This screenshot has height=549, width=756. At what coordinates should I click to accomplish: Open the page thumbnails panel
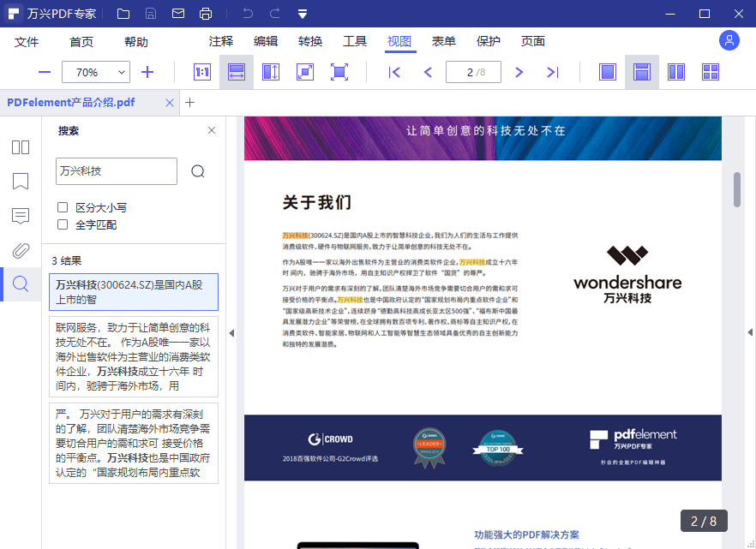(x=20, y=147)
